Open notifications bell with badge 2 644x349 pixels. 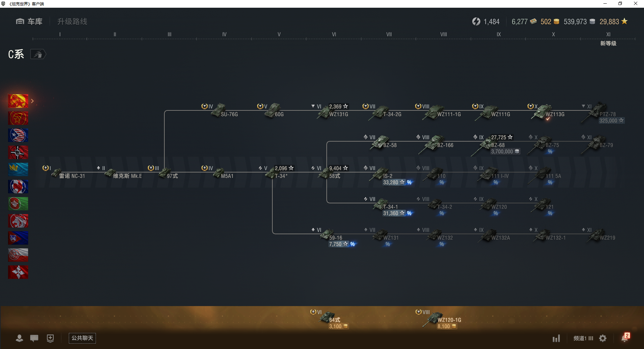(x=625, y=338)
